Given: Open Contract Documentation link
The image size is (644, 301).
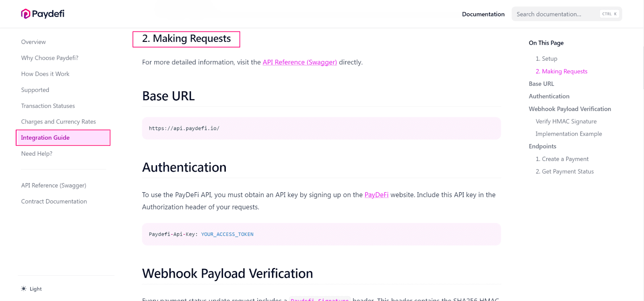Looking at the screenshot, I should click(54, 202).
